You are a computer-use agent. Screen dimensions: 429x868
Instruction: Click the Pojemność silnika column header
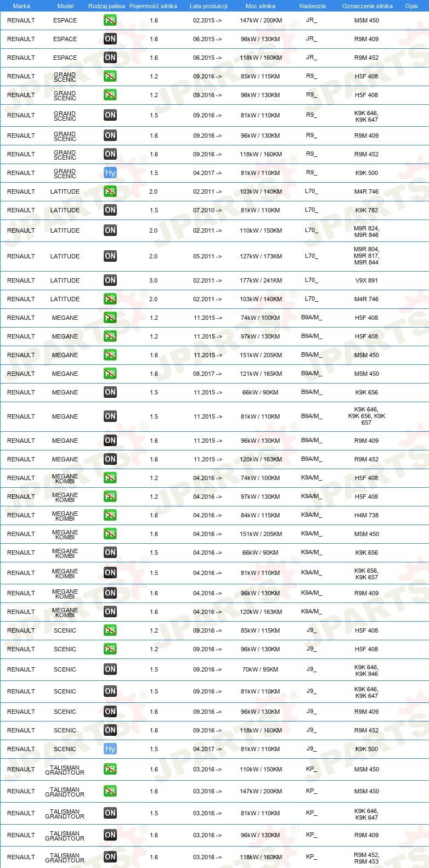154,6
